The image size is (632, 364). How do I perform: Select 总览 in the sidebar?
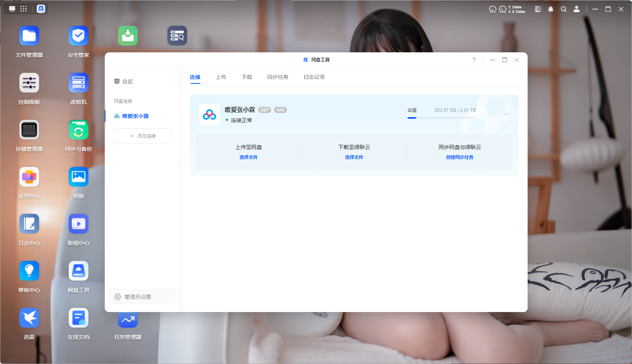pos(143,81)
